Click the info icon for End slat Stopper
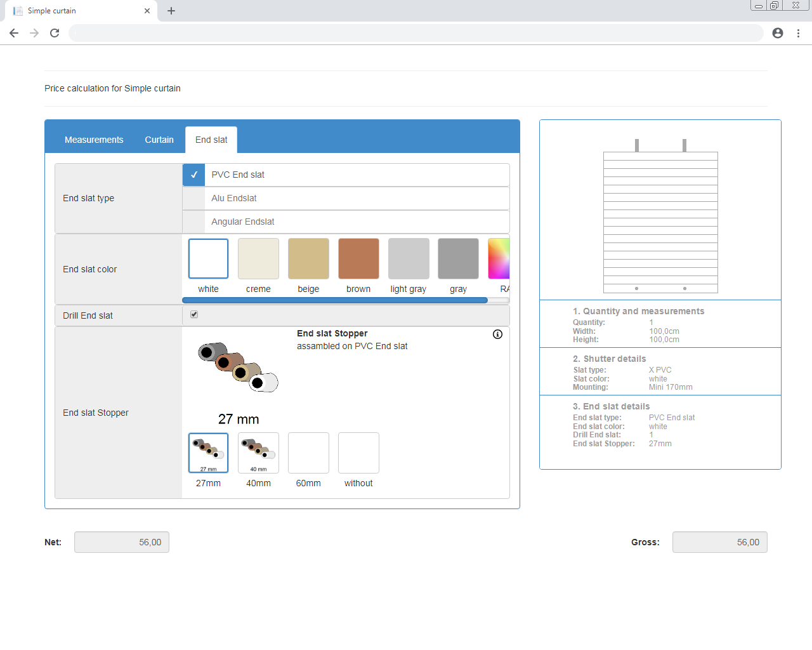This screenshot has height=650, width=812. (497, 335)
